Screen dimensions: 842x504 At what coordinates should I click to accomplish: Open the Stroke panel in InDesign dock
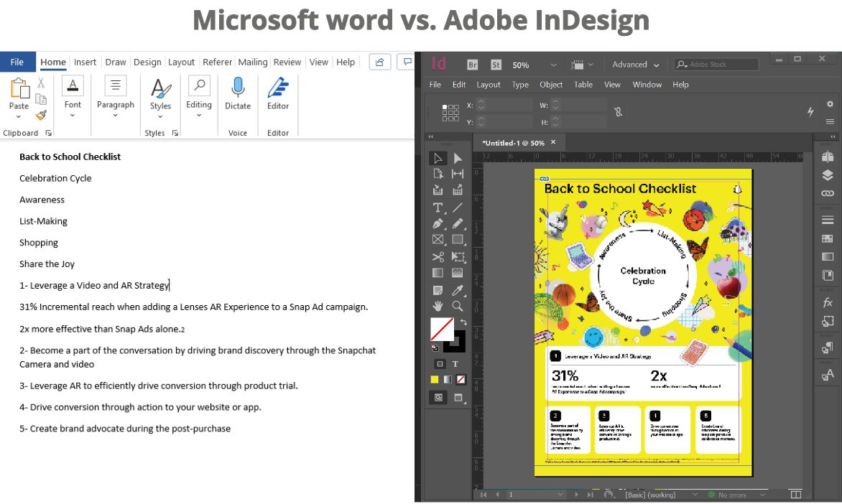click(x=828, y=220)
